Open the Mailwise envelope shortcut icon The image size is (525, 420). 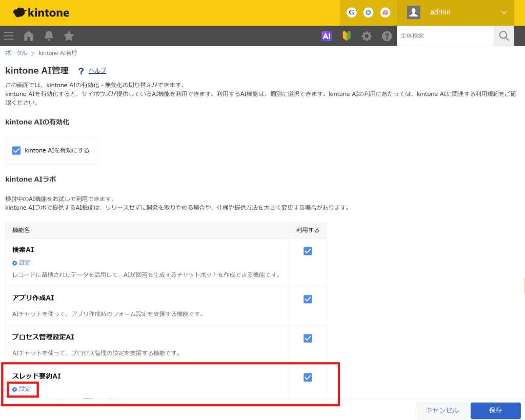click(385, 13)
